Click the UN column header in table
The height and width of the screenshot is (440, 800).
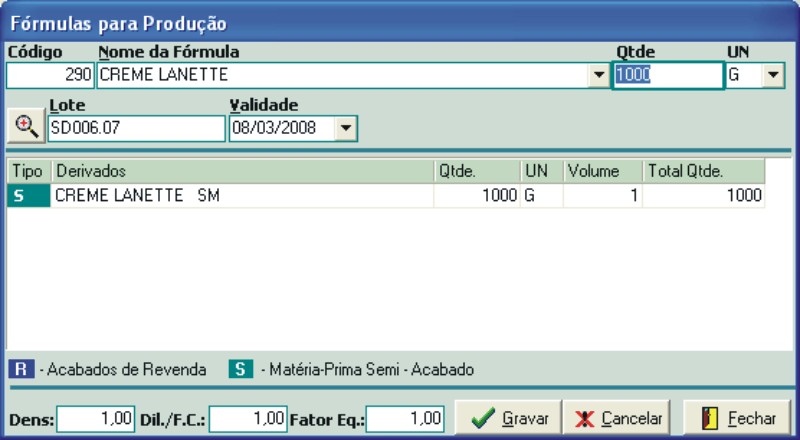542,171
